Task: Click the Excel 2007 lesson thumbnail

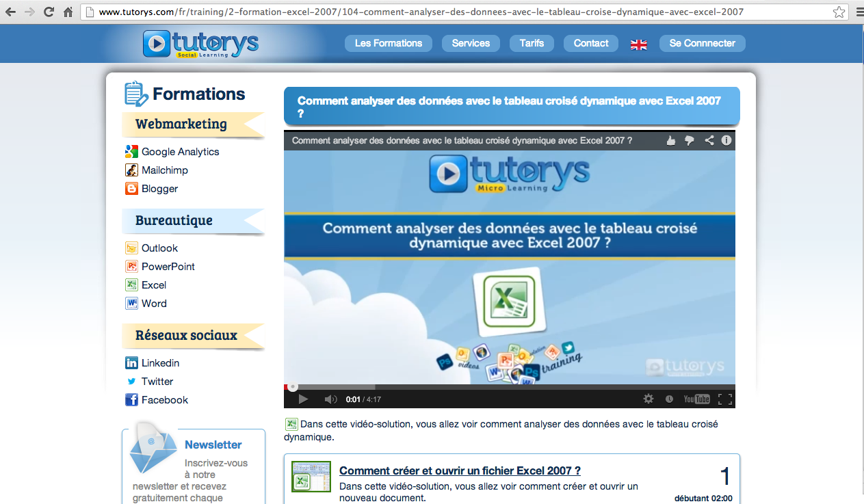Action: click(x=311, y=477)
